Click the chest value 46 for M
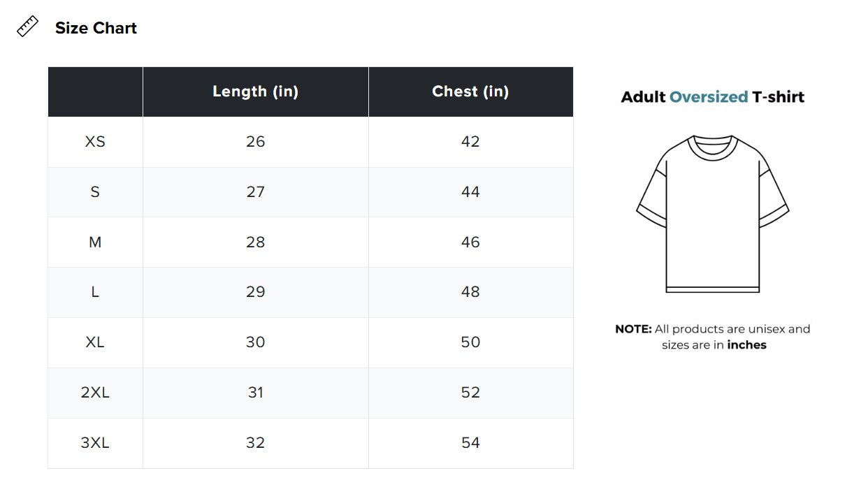The width and height of the screenshot is (868, 494). click(x=470, y=242)
